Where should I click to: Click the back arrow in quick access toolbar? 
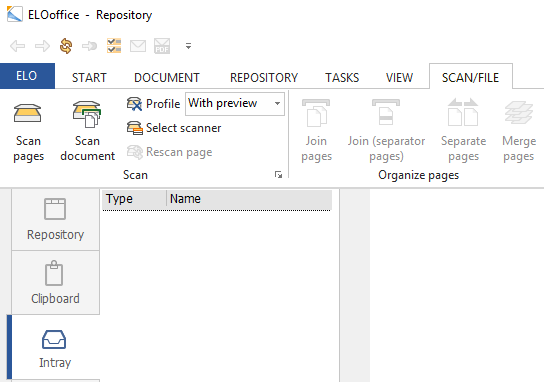point(18,46)
